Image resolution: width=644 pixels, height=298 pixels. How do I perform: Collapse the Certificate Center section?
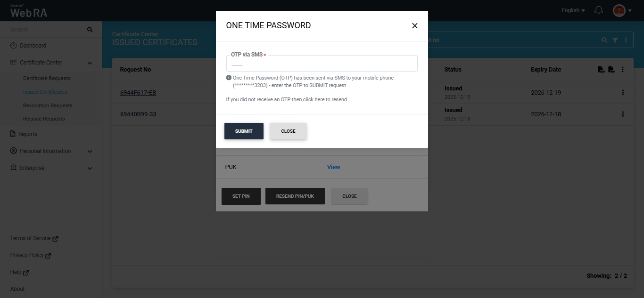pos(90,63)
